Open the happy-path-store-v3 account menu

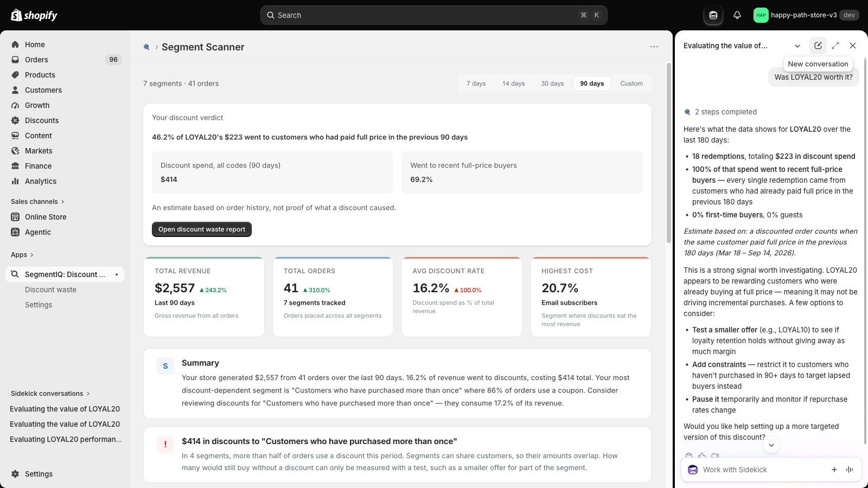(x=806, y=15)
